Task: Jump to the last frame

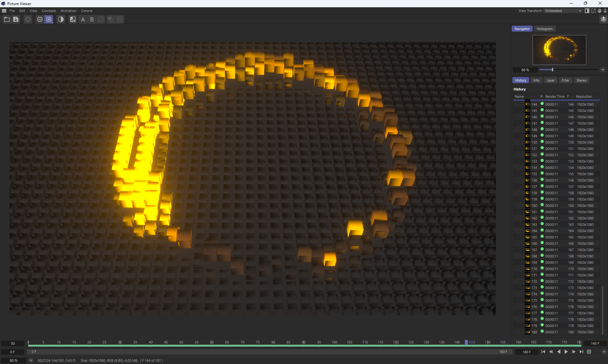Action: 581,352
